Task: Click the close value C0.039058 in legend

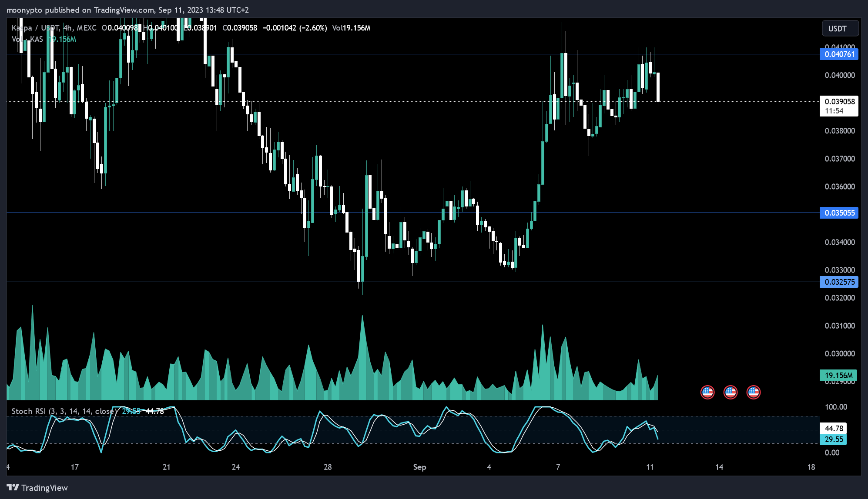Action: click(240, 28)
